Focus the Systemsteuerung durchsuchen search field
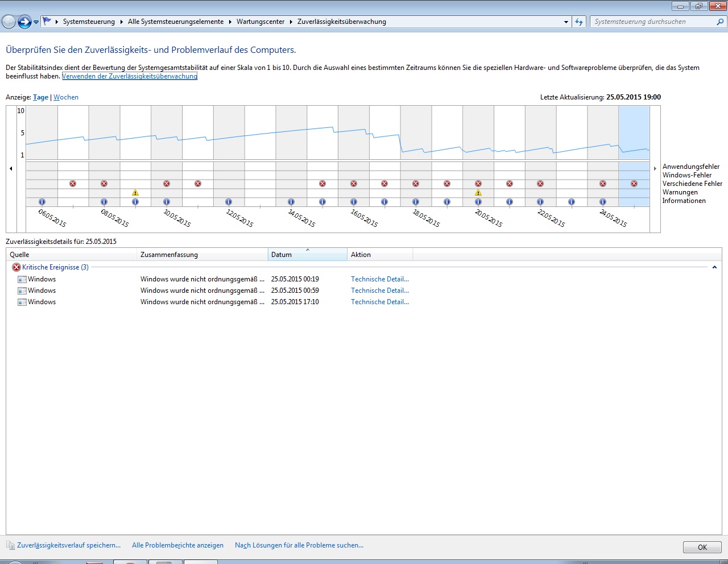This screenshot has height=564, width=728. pyautogui.click(x=653, y=22)
